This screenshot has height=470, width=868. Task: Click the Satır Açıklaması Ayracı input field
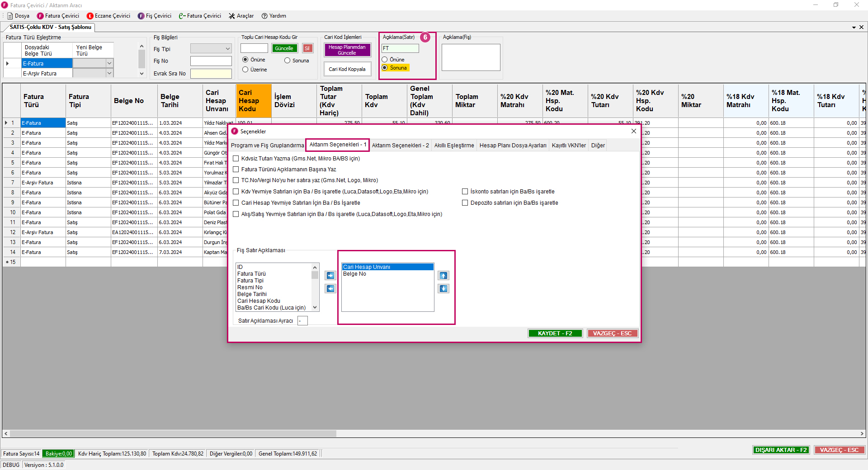coord(302,321)
